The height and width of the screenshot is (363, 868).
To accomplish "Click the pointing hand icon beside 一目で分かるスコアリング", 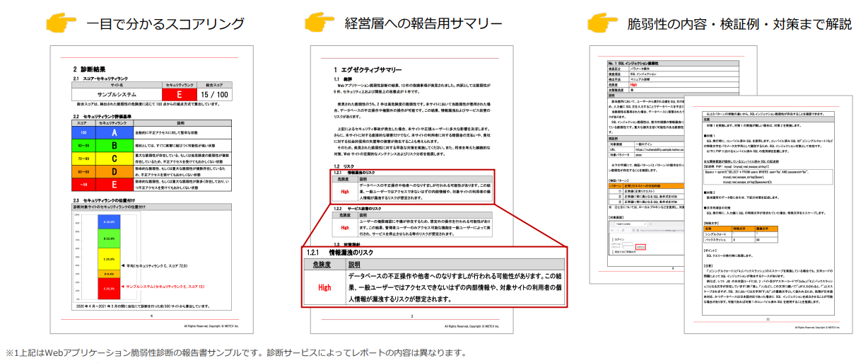I will click(x=60, y=23).
